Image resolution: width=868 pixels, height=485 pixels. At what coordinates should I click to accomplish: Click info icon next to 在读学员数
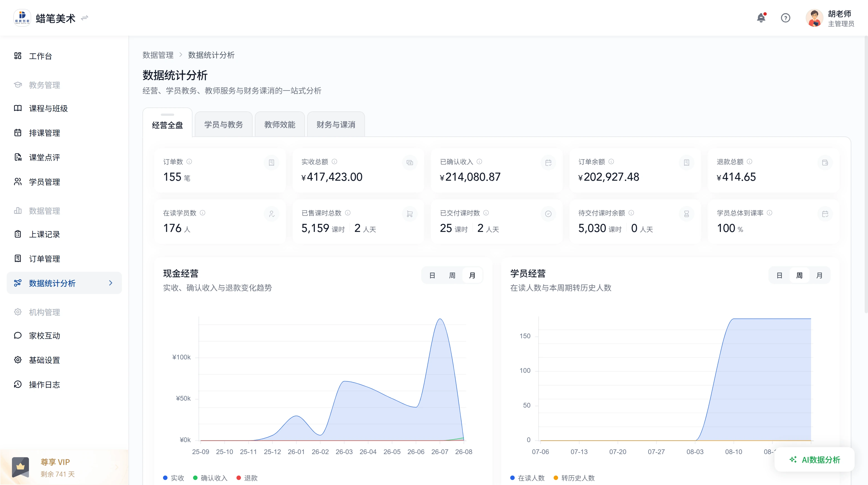click(x=203, y=213)
